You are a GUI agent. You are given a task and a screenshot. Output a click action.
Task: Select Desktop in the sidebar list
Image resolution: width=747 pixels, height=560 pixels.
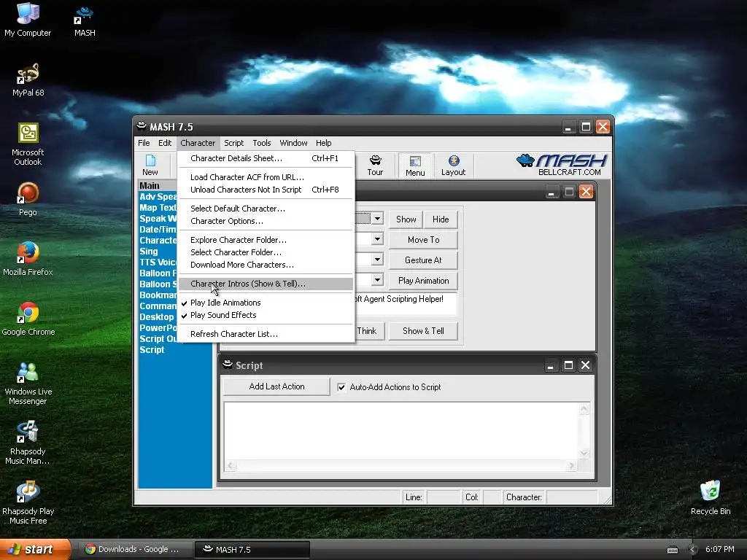tap(156, 317)
